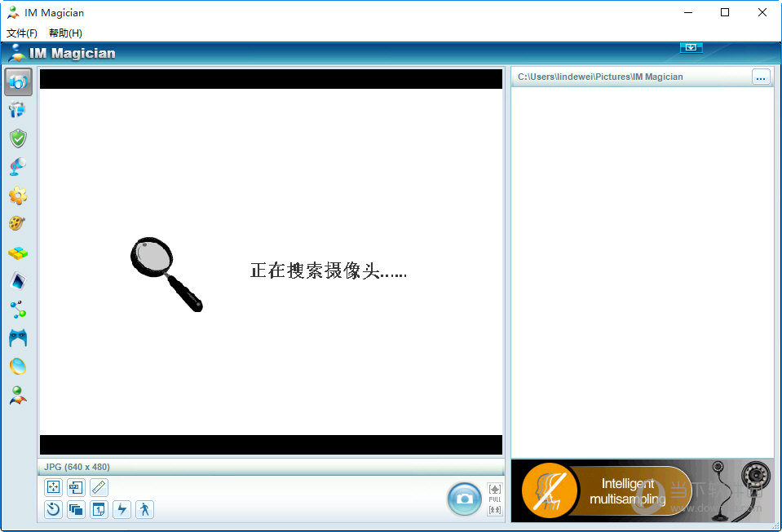Click the four-arrow fit-to-frame toolbar icon
This screenshot has height=532, width=782.
(x=53, y=487)
